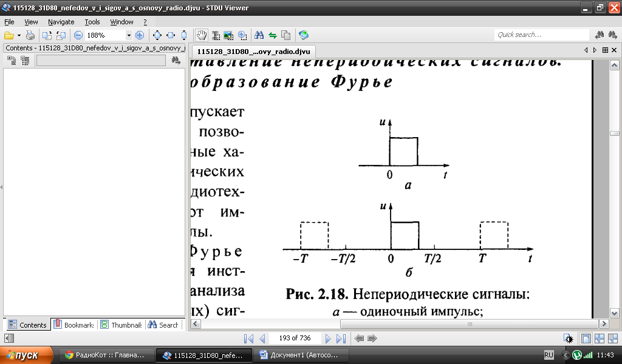Click the vertical scrollbar up arrow
Viewport: 622px width, 364px height.
(x=615, y=66)
